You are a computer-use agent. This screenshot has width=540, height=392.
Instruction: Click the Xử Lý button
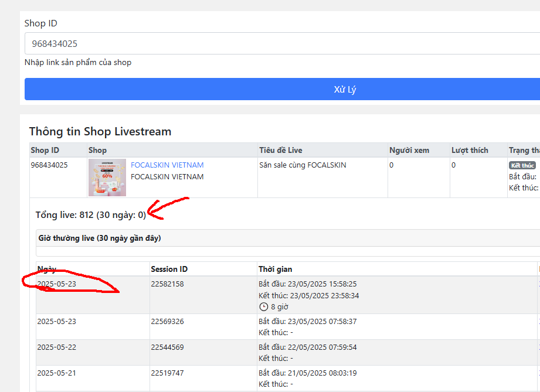click(283, 89)
